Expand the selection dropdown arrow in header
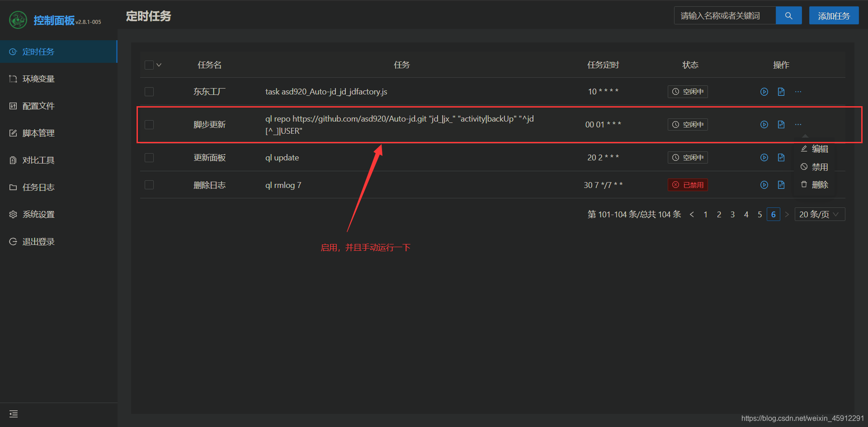 [x=159, y=65]
